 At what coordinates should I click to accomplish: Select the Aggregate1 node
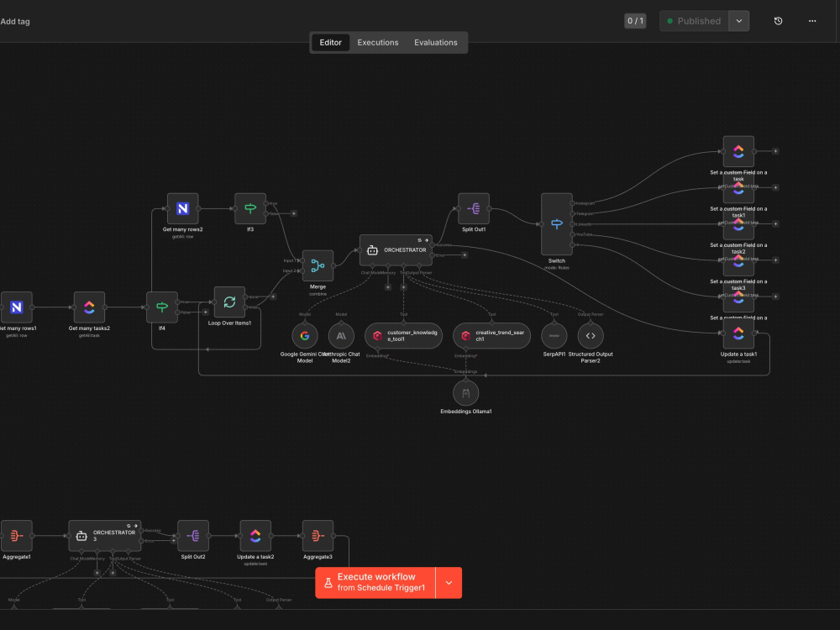click(x=17, y=536)
